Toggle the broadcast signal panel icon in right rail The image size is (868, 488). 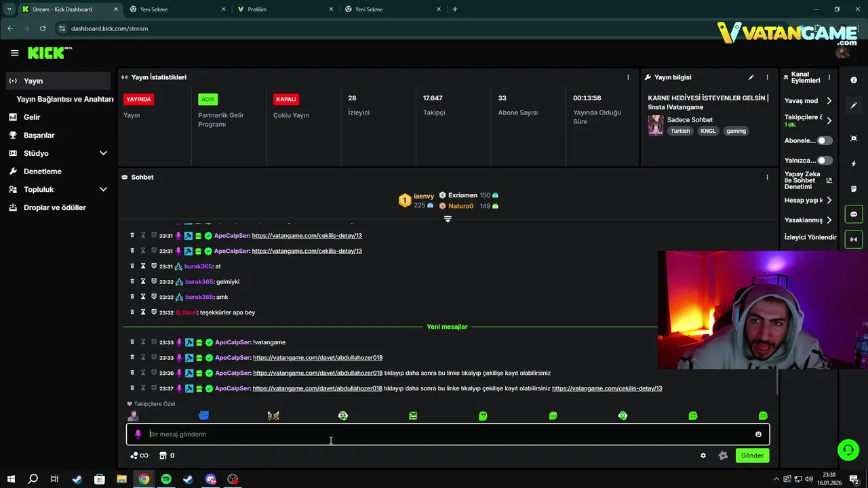(x=854, y=239)
